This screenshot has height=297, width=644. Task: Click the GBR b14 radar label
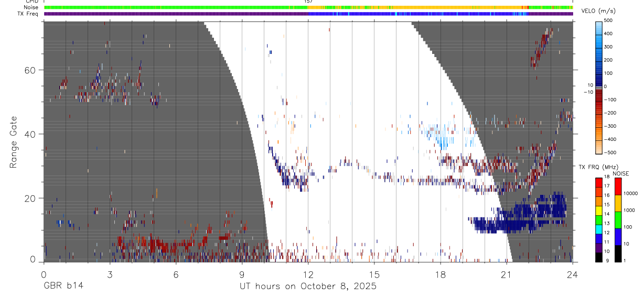pyautogui.click(x=63, y=287)
